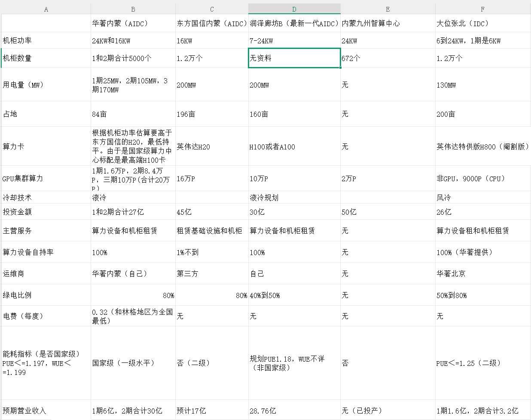Click cell '160亩'
531x420 pixels.
pyautogui.click(x=294, y=114)
